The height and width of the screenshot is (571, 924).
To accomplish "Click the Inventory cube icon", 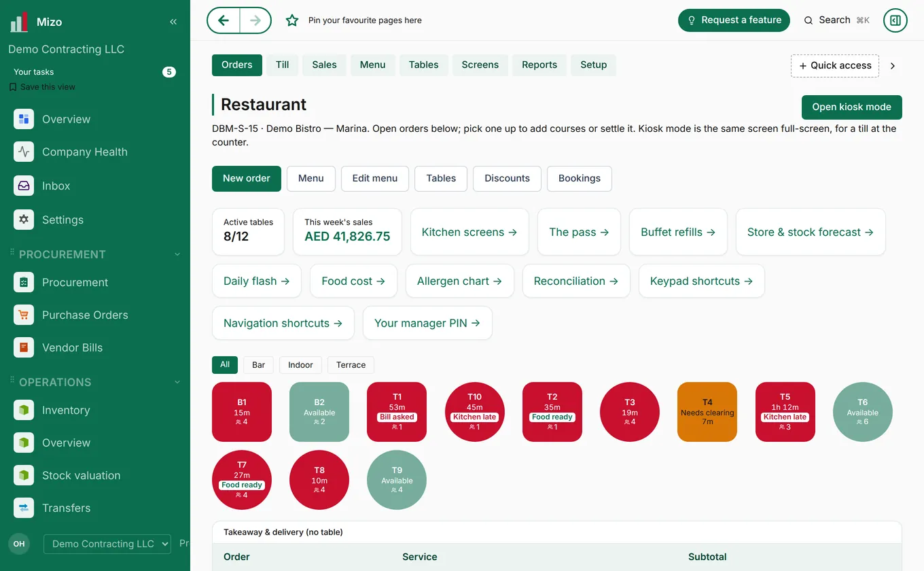I will (x=24, y=410).
